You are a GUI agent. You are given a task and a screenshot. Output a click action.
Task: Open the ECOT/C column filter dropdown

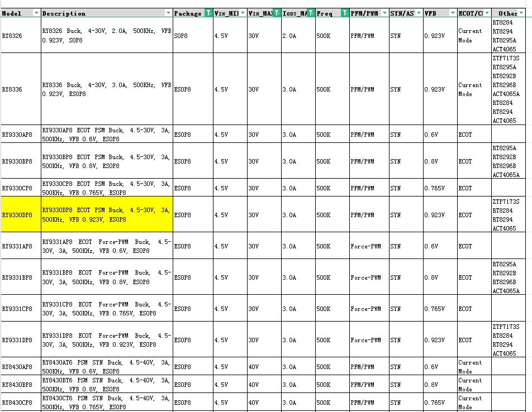(x=487, y=13)
